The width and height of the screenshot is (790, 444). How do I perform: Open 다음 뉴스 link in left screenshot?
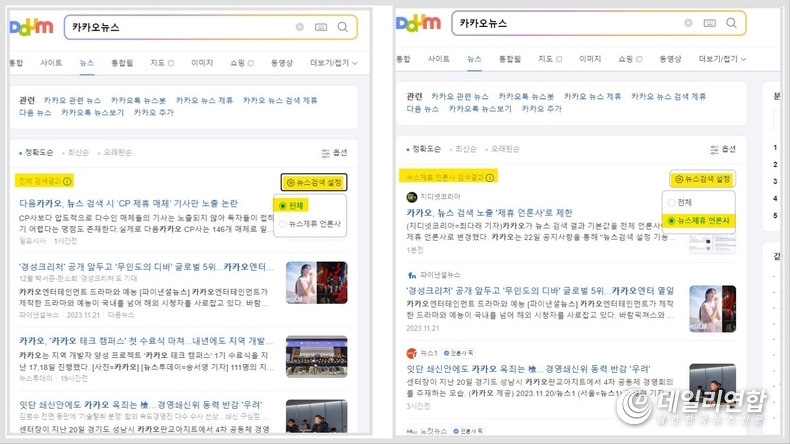point(35,112)
